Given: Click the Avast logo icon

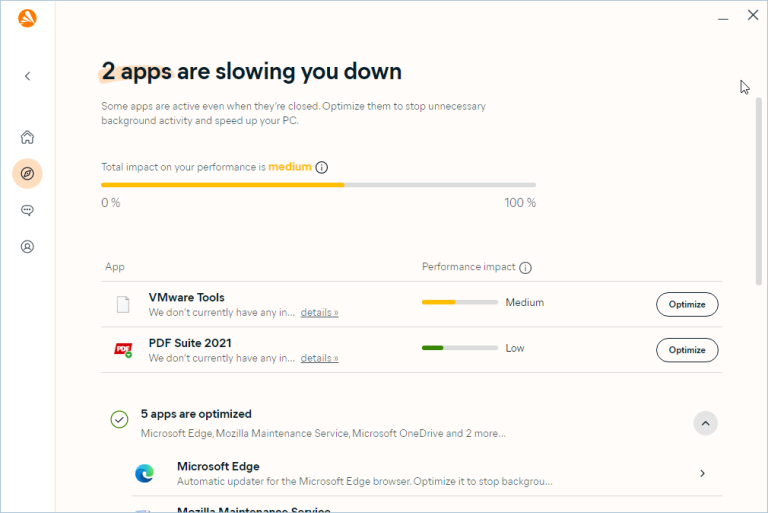Looking at the screenshot, I should point(27,18).
